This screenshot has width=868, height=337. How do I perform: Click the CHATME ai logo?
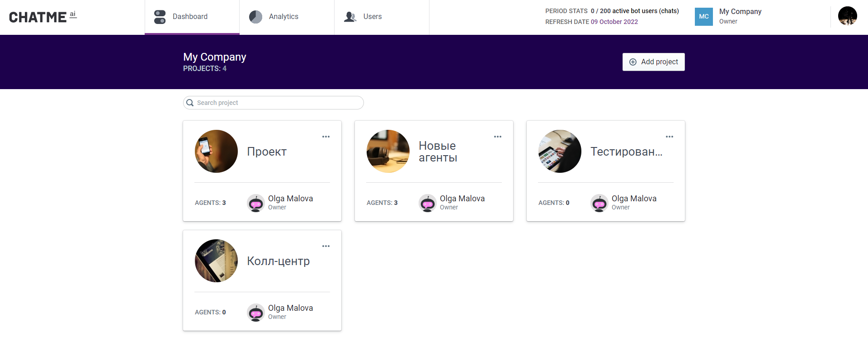[x=43, y=17]
